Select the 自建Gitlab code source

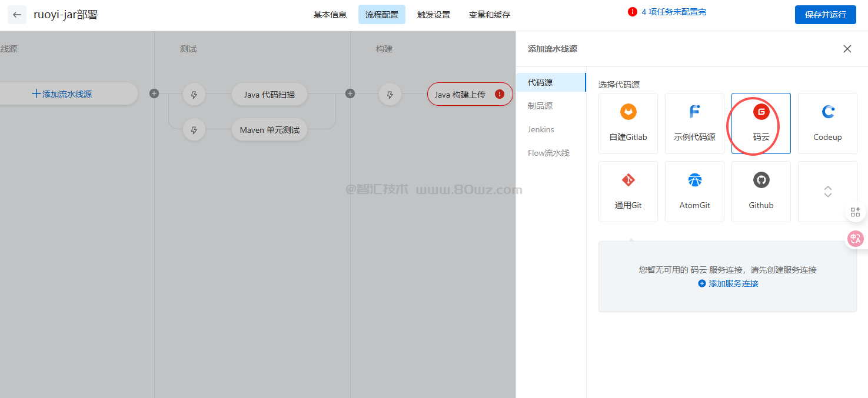pyautogui.click(x=628, y=122)
